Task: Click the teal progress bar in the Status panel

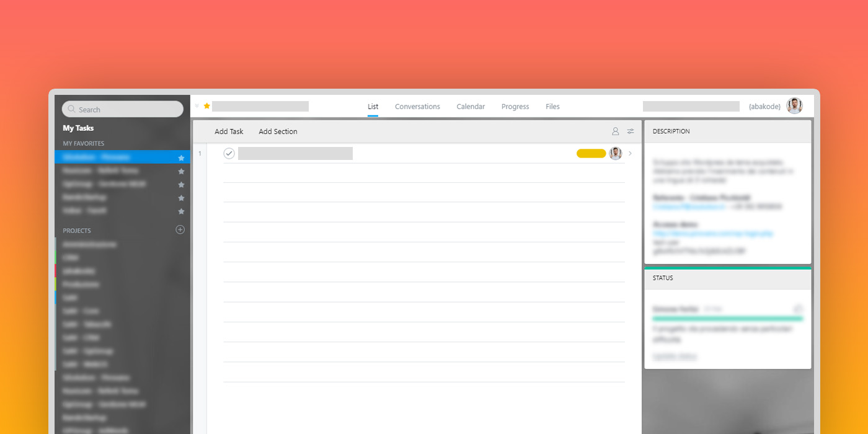Action: click(727, 317)
